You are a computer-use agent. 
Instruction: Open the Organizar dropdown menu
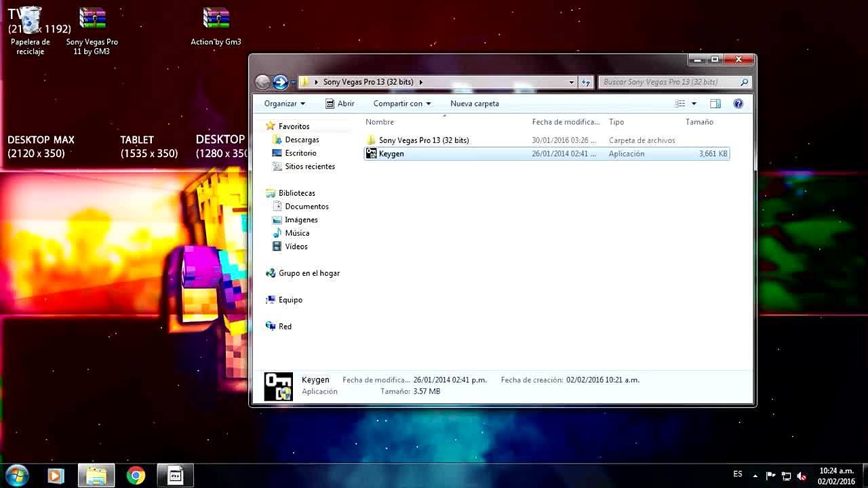click(x=284, y=104)
